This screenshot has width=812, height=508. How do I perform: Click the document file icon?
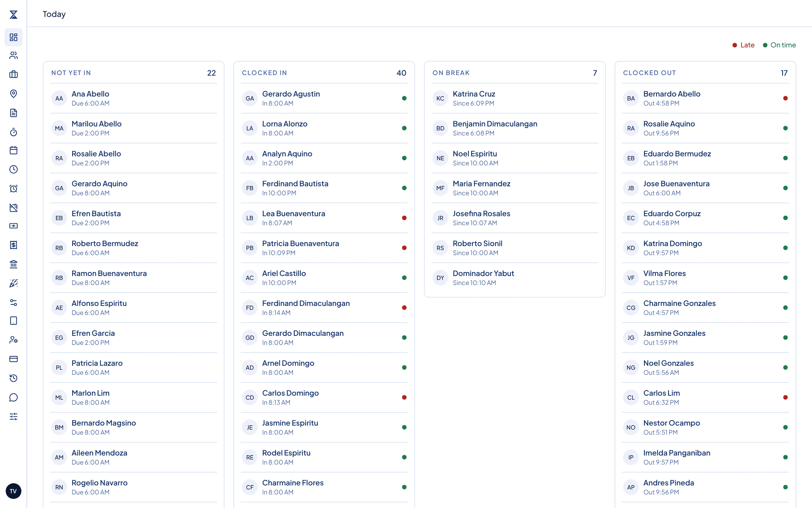click(x=14, y=113)
